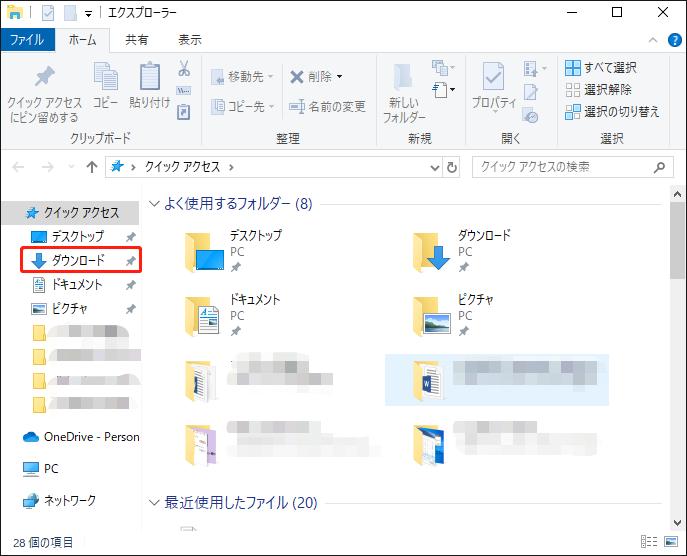Click the pin to Quick Access icon
Viewport: 687px width, 556px height.
[x=44, y=77]
